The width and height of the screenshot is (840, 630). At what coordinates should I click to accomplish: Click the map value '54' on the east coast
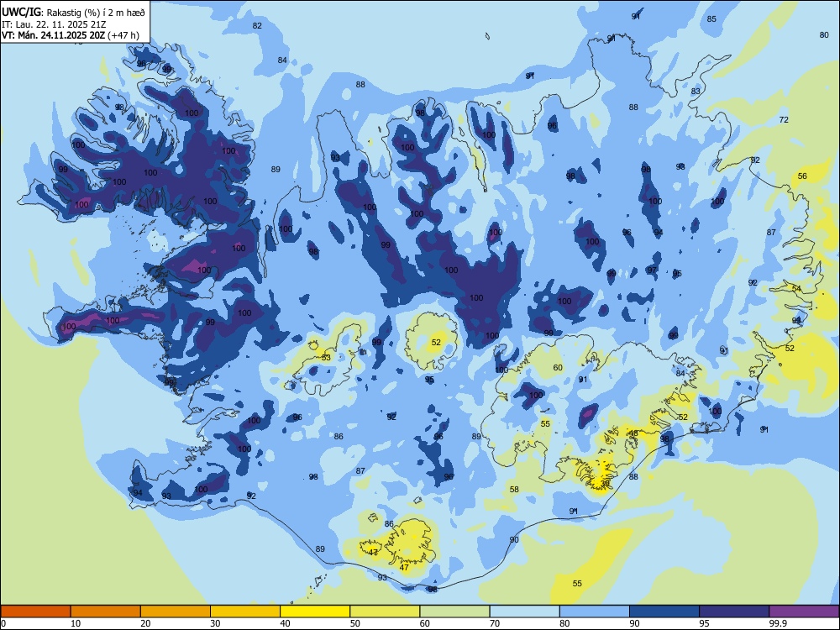[796, 288]
